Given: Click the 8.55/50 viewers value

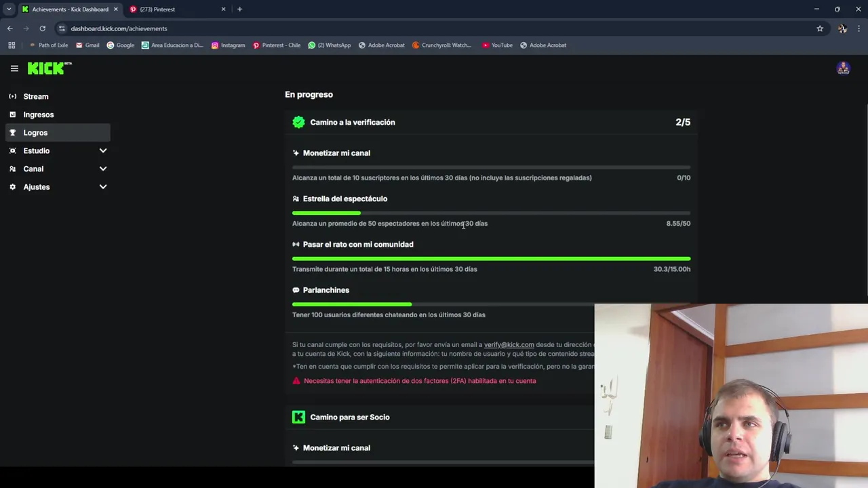Looking at the screenshot, I should (x=678, y=224).
